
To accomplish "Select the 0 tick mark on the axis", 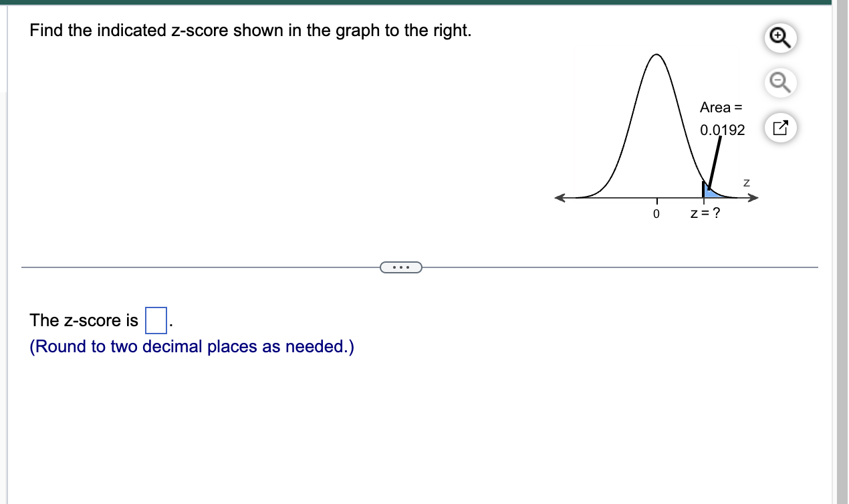I will [x=656, y=213].
